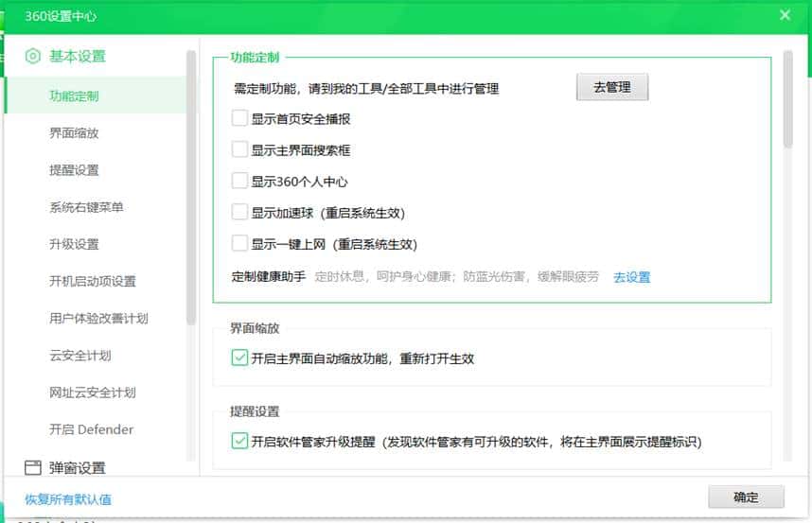Enable 显示一键上网 checkbox

click(x=239, y=244)
